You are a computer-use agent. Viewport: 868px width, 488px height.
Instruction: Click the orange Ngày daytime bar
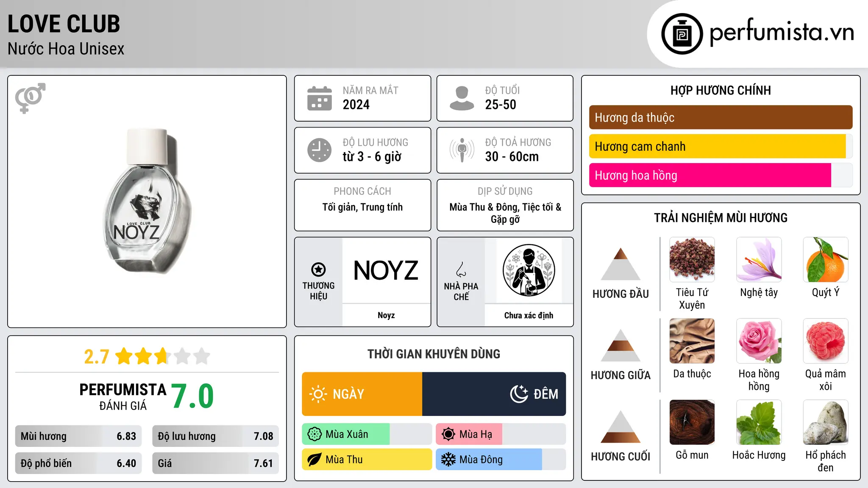362,394
